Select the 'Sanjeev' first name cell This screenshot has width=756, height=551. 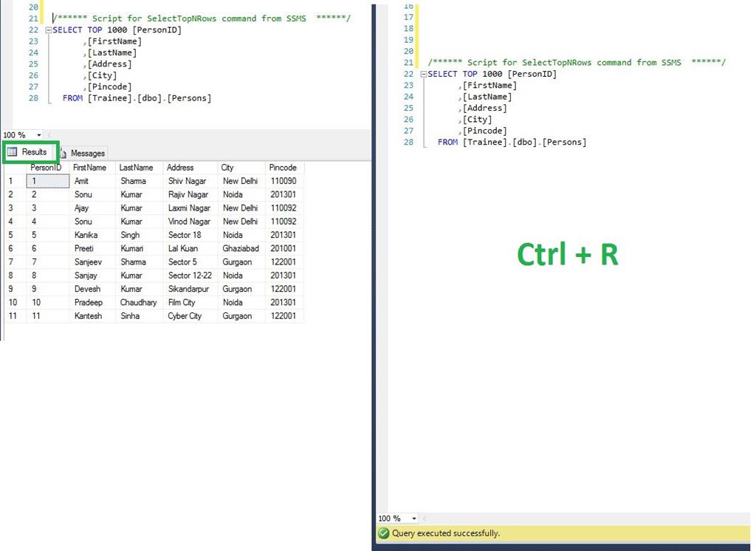(x=92, y=262)
